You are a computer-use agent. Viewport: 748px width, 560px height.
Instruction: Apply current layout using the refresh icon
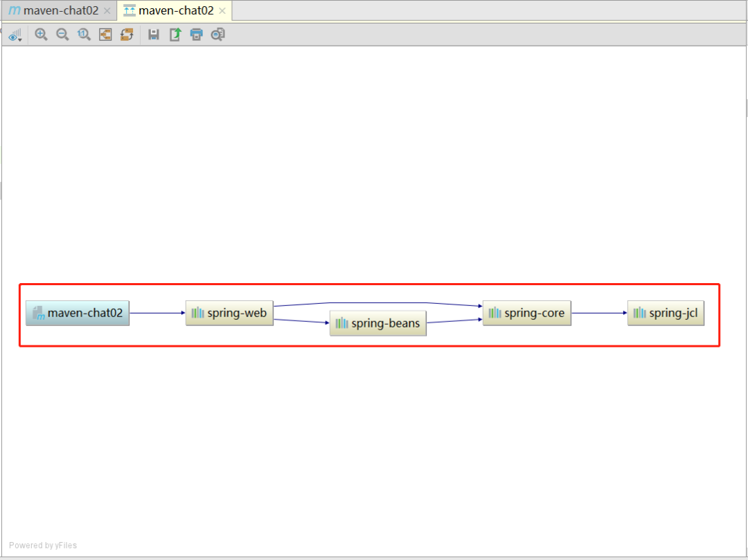tap(127, 35)
